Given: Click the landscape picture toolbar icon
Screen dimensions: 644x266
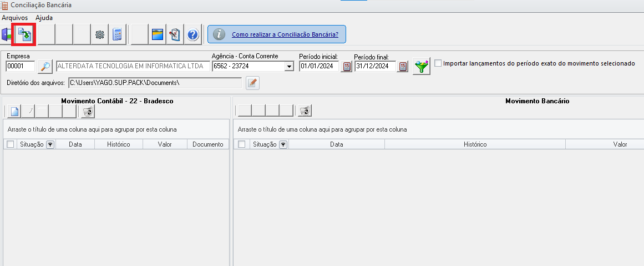Looking at the screenshot, I should pos(158,34).
